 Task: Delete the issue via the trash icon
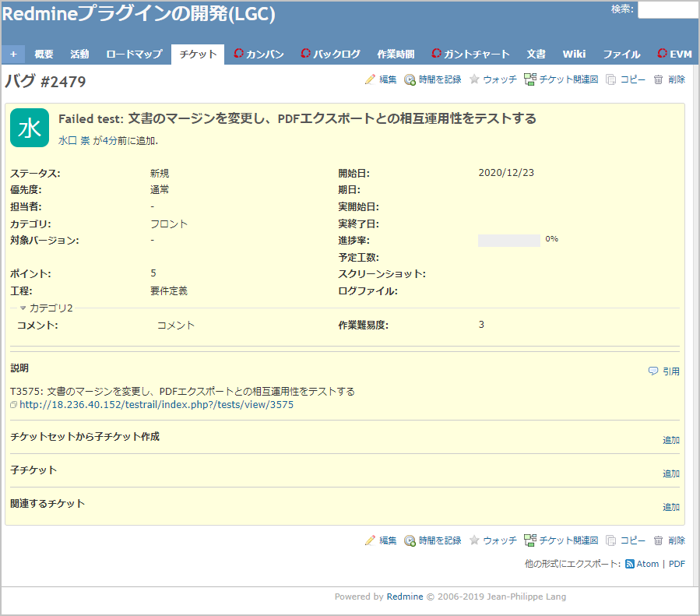tap(657, 79)
